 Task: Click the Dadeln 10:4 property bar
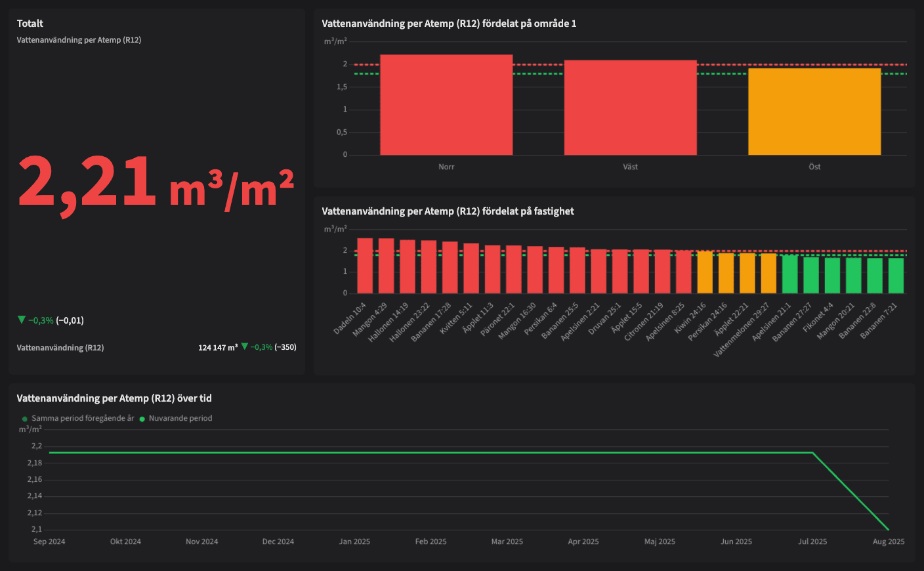(365, 266)
